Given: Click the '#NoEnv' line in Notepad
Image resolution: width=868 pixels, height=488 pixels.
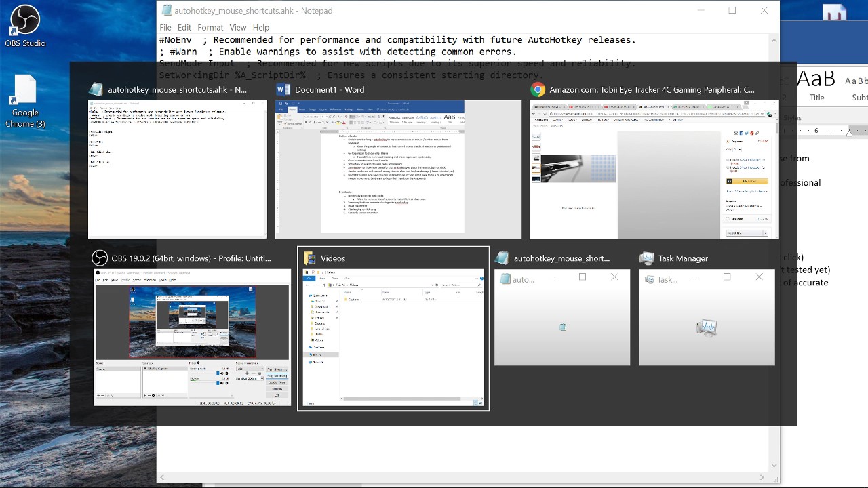Looking at the screenshot, I should (397, 40).
